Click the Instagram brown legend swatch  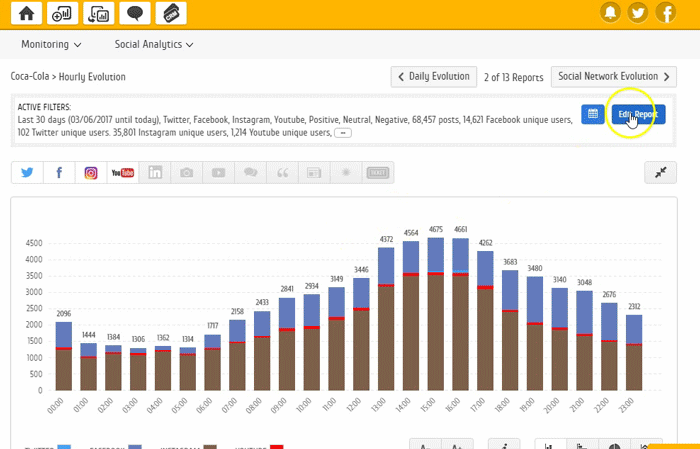[x=210, y=446]
